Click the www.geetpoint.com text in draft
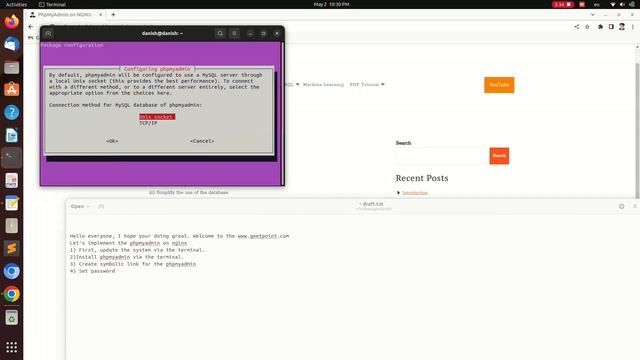This screenshot has width=640, height=360. [x=263, y=236]
